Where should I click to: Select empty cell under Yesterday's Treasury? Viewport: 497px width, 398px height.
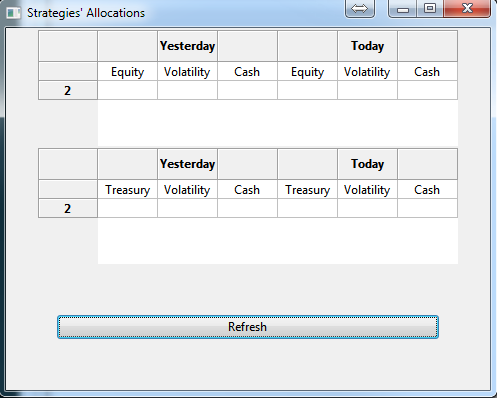[127, 208]
